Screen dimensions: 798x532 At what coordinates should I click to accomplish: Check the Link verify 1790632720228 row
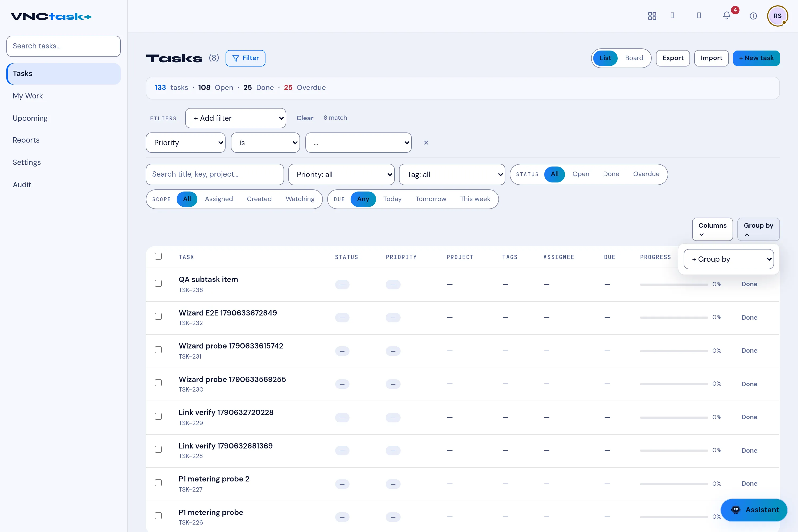[158, 416]
